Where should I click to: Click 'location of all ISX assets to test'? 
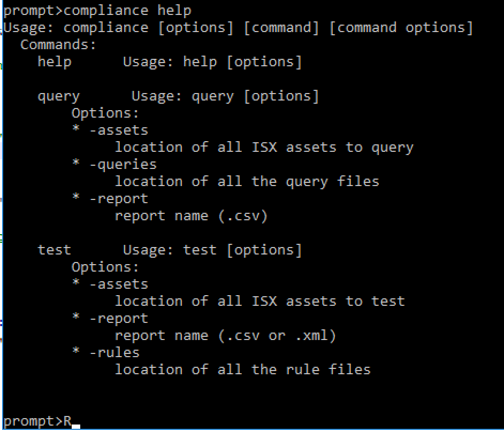[x=259, y=301]
